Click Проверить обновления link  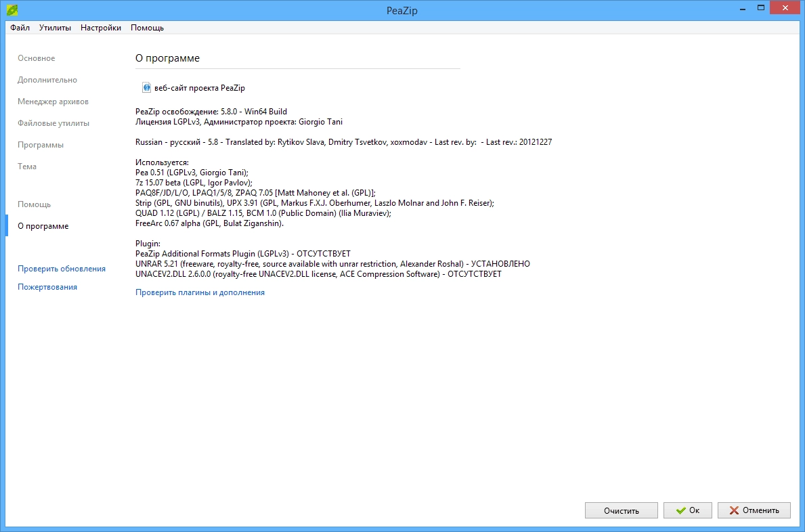coord(62,268)
